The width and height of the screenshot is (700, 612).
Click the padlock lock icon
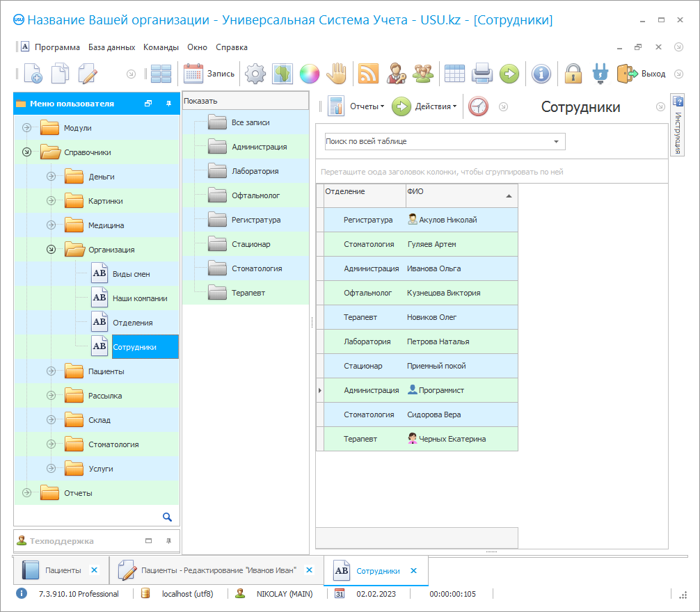(573, 74)
